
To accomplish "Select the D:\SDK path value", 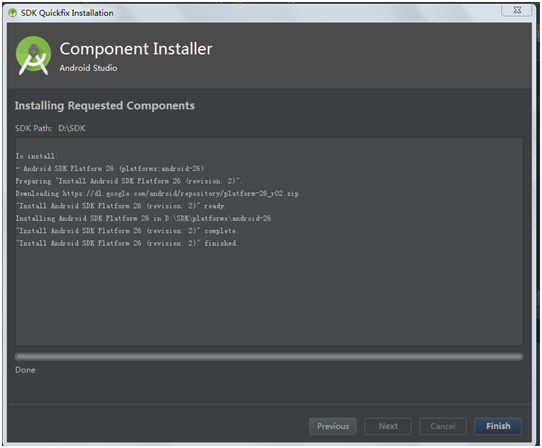I will pos(72,128).
